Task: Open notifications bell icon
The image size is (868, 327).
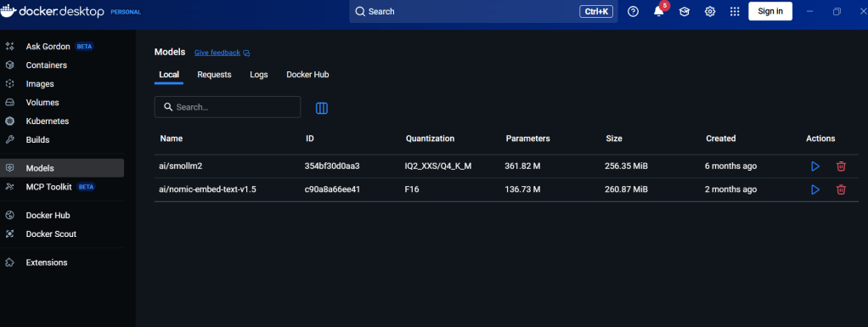Action: 659,12
